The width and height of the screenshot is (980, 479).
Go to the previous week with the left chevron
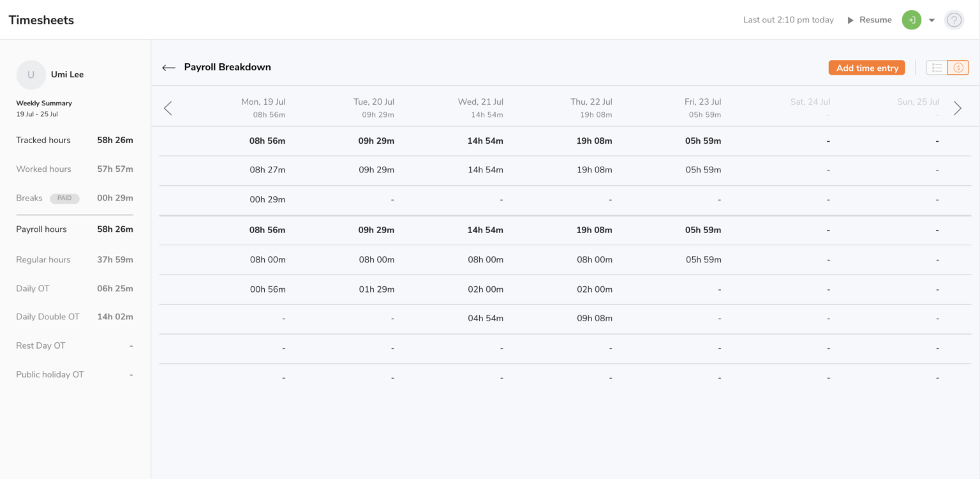click(168, 108)
